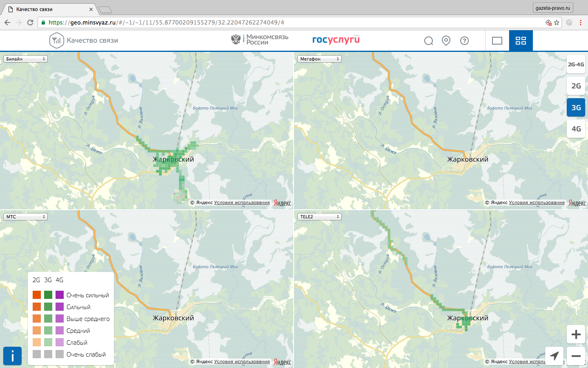This screenshot has width=588, height=368.
Task: Open Условия использования link in МТС map
Action: coord(242,361)
